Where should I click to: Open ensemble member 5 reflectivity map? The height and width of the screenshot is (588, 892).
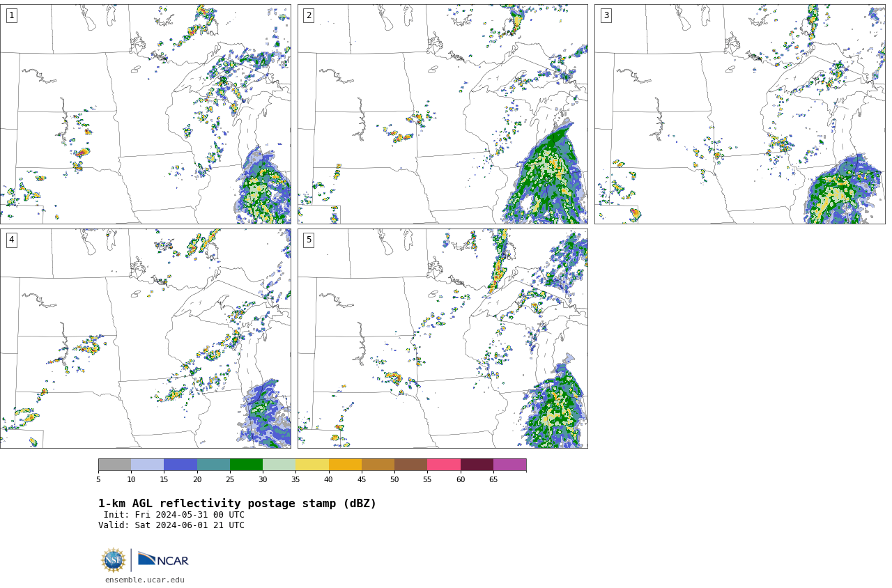(443, 339)
